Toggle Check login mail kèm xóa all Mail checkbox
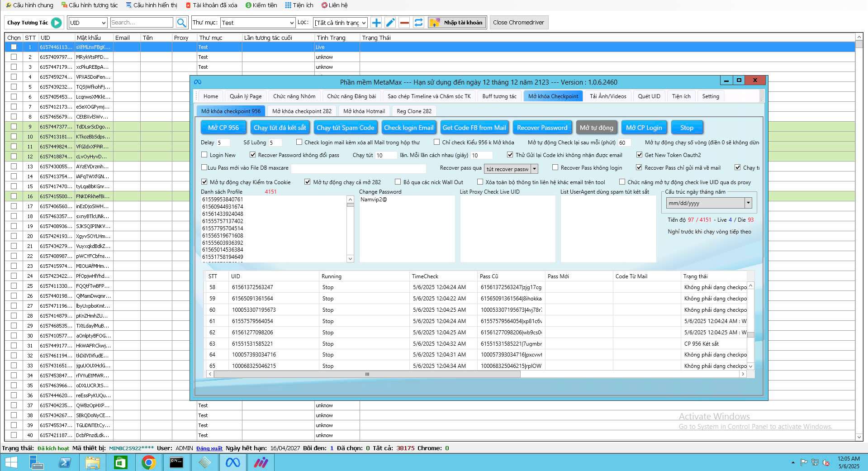868x471 pixels. 299,142
